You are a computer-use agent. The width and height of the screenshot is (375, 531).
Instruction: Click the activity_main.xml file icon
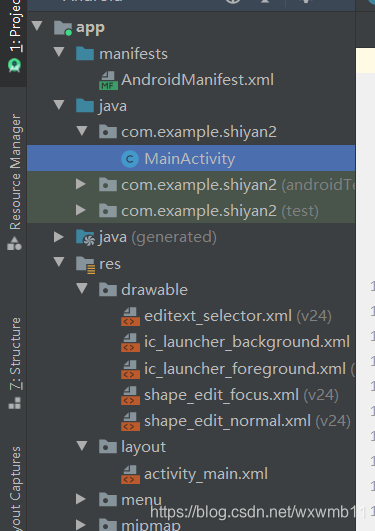[x=130, y=474]
